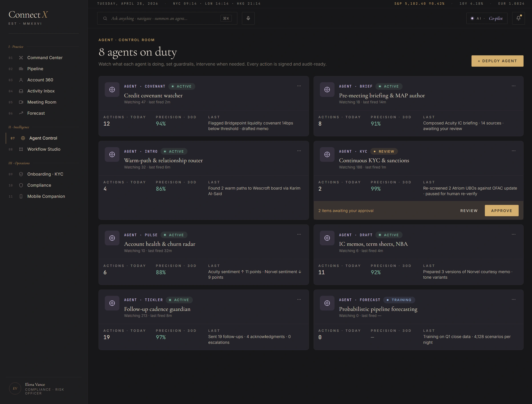Open the notification bell
This screenshot has height=404, width=532.
pyautogui.click(x=519, y=18)
